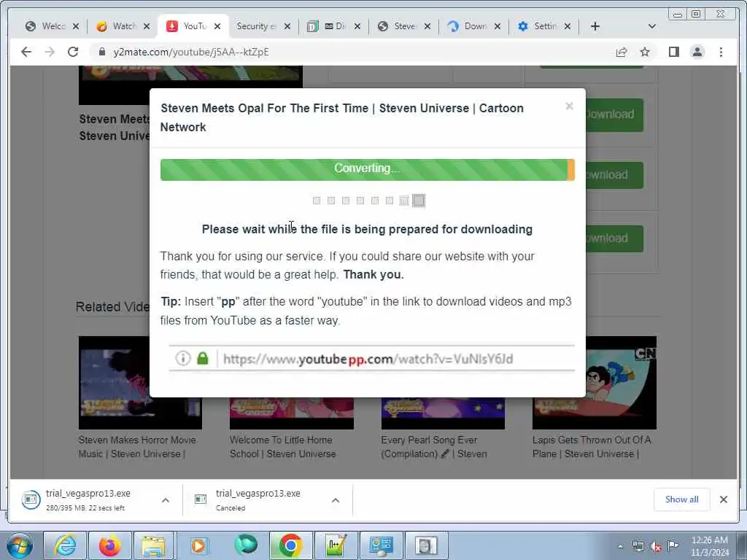Open Lapis Gets Thrown Out thumbnail
The image size is (747, 560).
(594, 383)
